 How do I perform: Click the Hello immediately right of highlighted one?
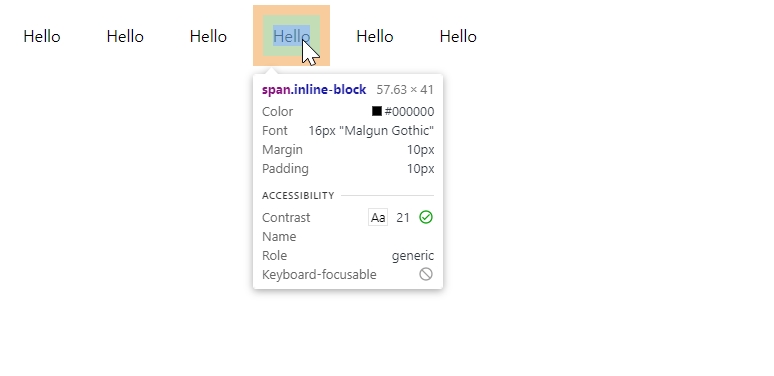pyautogui.click(x=375, y=36)
